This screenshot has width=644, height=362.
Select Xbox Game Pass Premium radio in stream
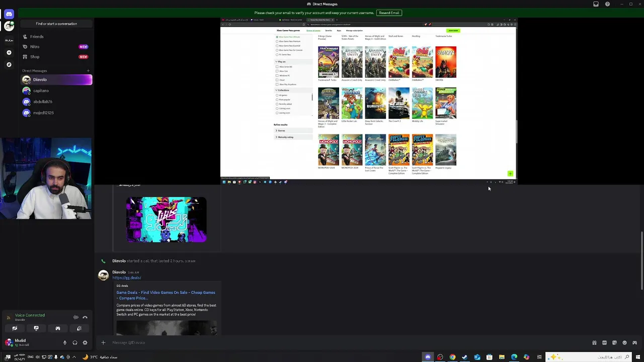[x=277, y=41]
